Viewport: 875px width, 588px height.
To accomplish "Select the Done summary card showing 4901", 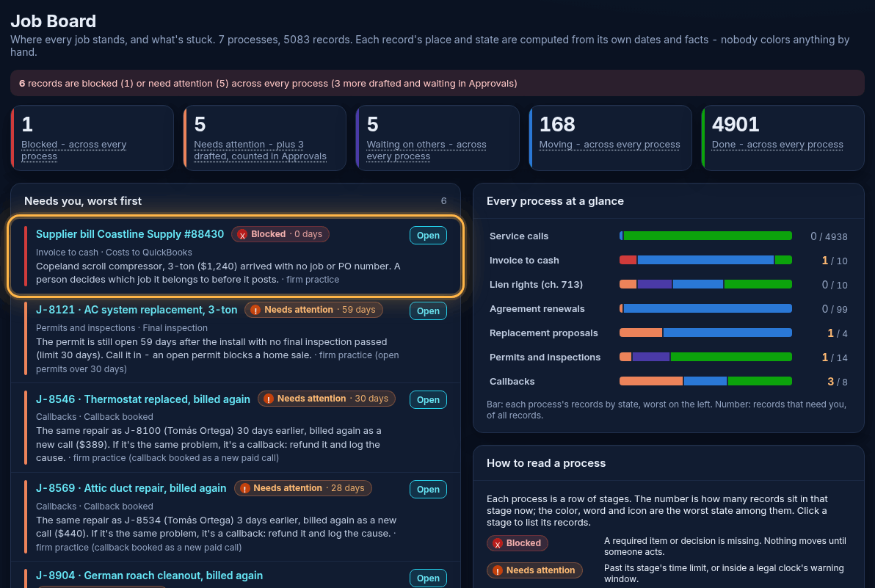I will [783, 138].
